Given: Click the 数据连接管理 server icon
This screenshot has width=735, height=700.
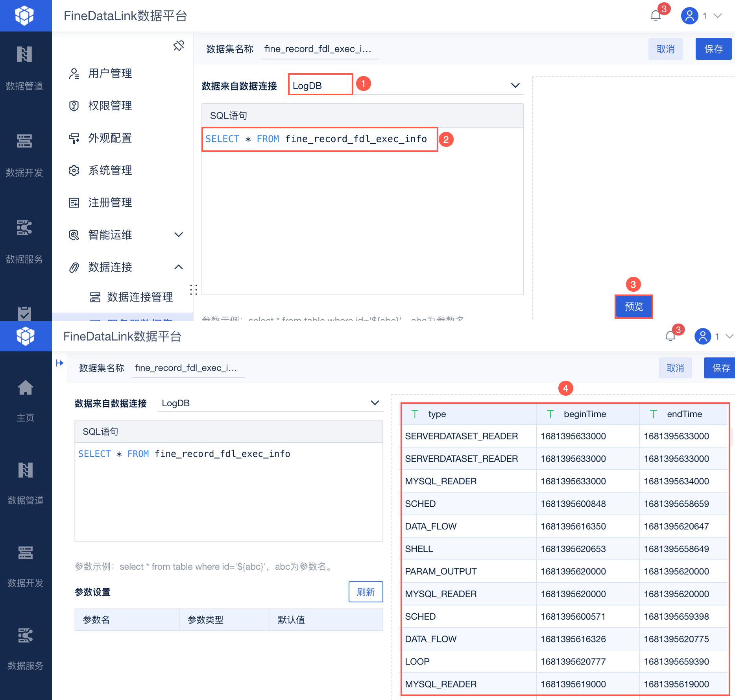Looking at the screenshot, I should pos(95,297).
